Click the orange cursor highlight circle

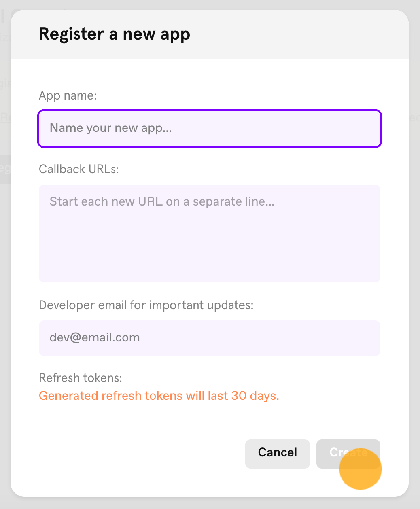(361, 468)
